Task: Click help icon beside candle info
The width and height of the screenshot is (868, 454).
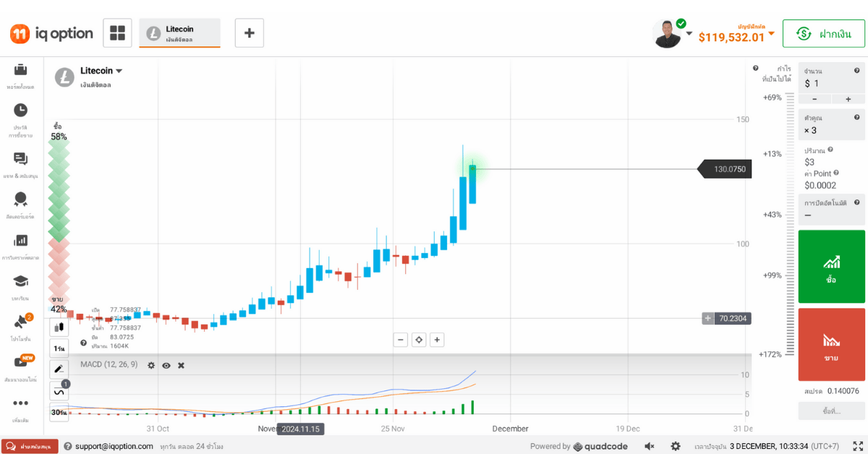Action: tap(84, 343)
